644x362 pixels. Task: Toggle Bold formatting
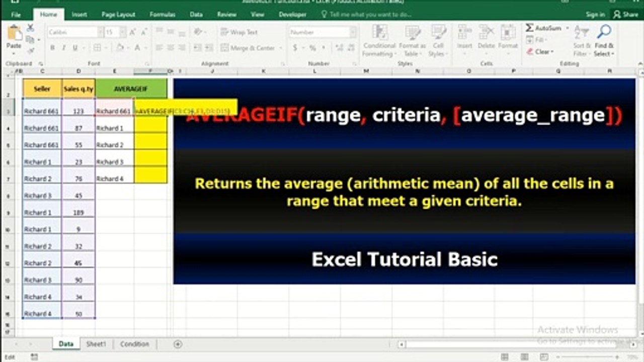coord(52,48)
